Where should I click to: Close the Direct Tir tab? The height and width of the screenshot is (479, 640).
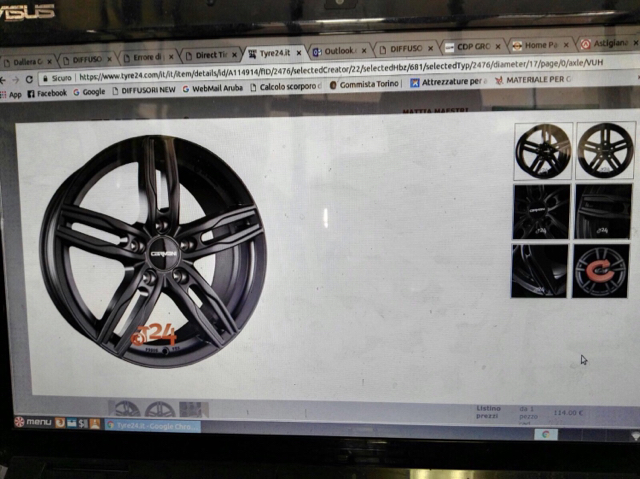(x=234, y=55)
